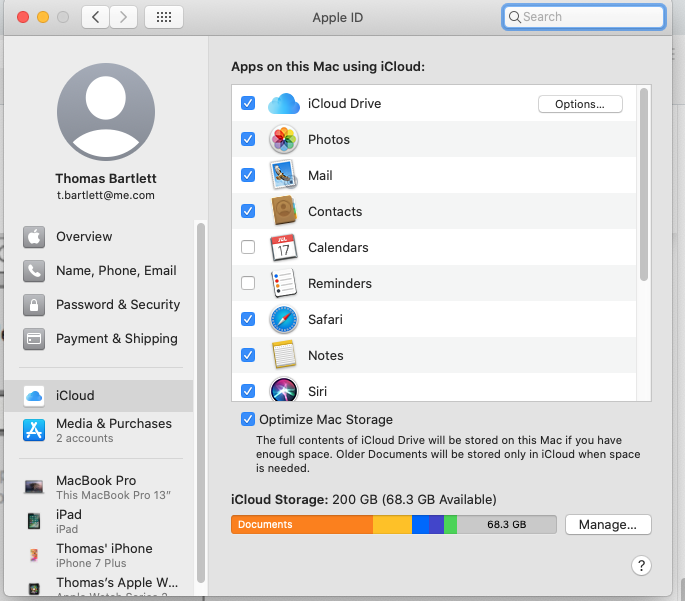685x601 pixels.
Task: Disable Contacts syncing checkbox
Action: coord(248,211)
